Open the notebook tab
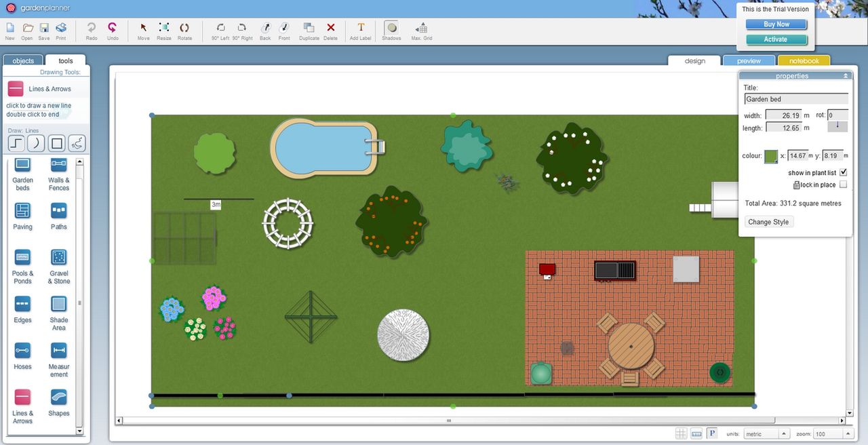 pos(804,61)
